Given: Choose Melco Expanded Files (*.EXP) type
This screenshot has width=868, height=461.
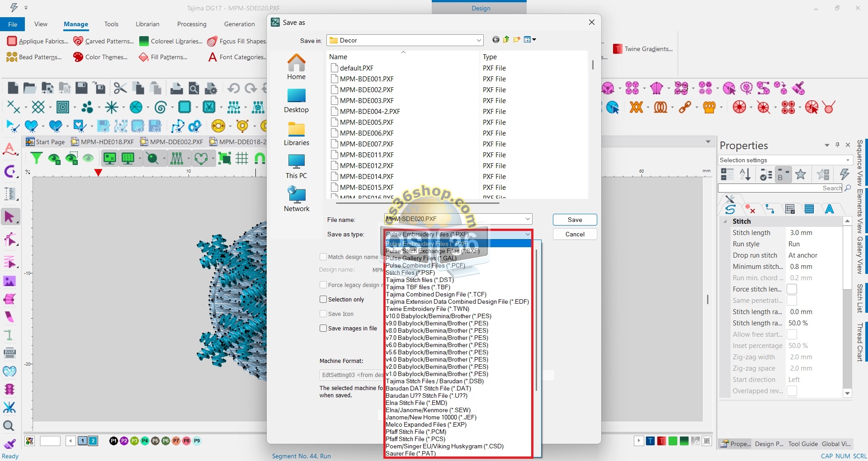Looking at the screenshot, I should coord(426,424).
